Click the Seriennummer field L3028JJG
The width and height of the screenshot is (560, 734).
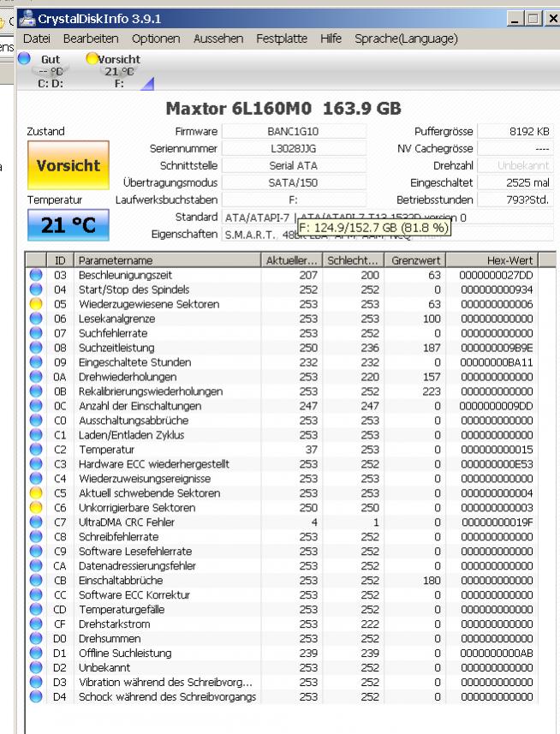tap(294, 148)
